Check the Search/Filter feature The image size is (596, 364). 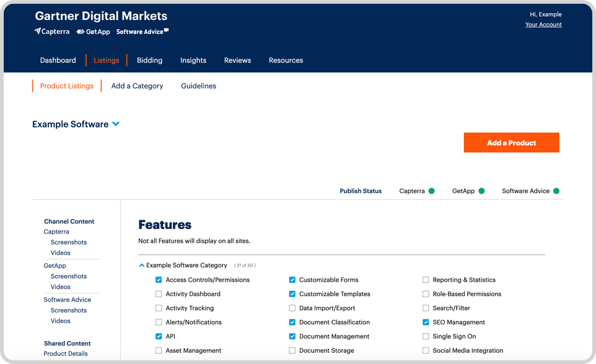(426, 308)
